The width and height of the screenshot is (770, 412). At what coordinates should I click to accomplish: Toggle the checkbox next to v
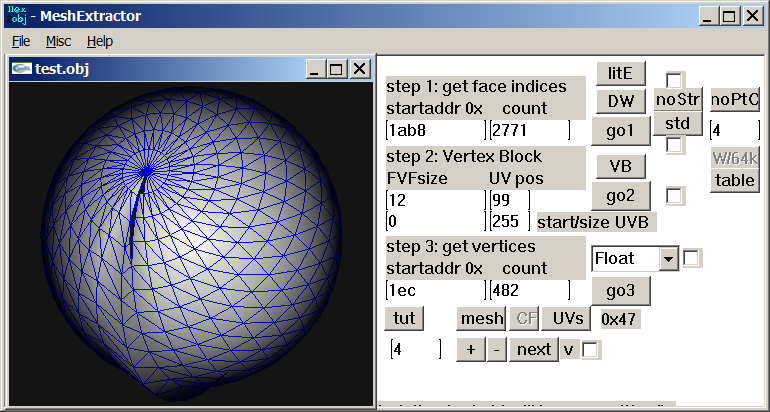pos(592,350)
